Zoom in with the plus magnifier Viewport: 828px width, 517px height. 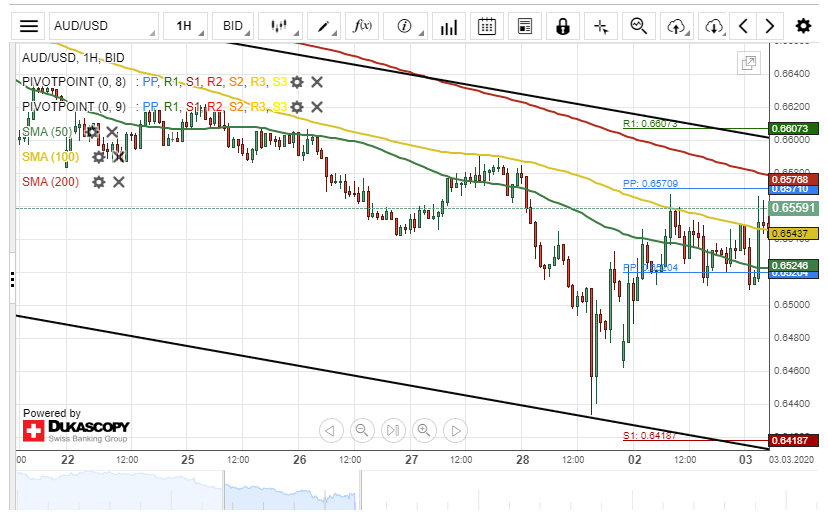tap(425, 431)
